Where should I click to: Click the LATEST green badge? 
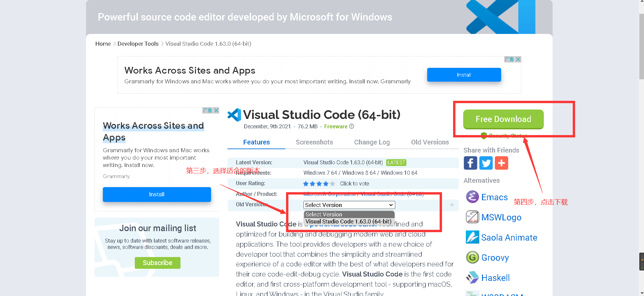[x=396, y=163]
